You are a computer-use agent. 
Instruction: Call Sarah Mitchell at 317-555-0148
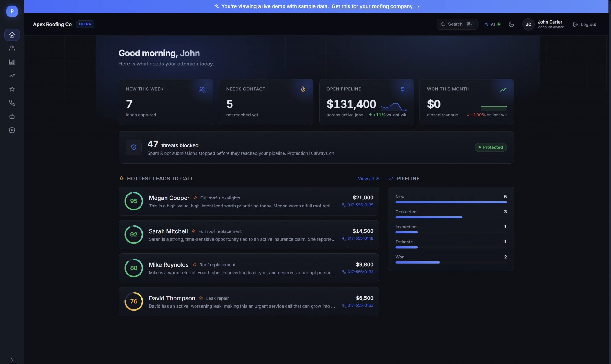coord(358,238)
